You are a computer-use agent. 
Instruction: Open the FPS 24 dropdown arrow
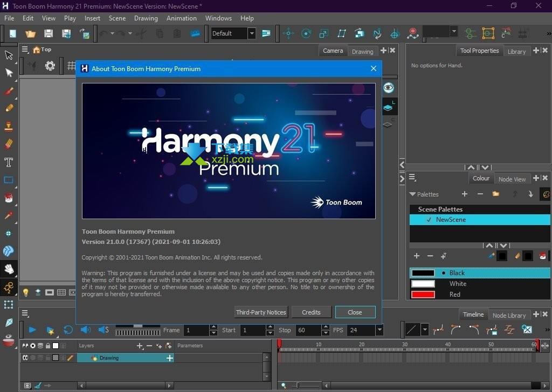(379, 330)
